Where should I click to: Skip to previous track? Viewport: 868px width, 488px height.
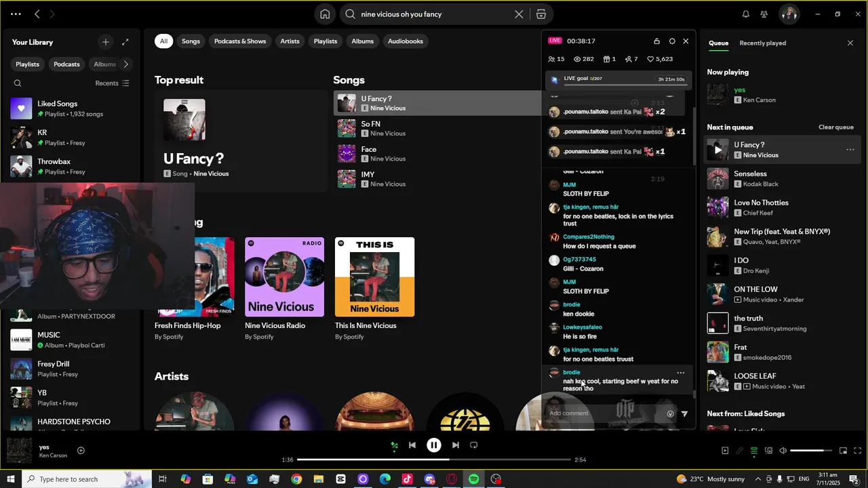[x=412, y=445]
